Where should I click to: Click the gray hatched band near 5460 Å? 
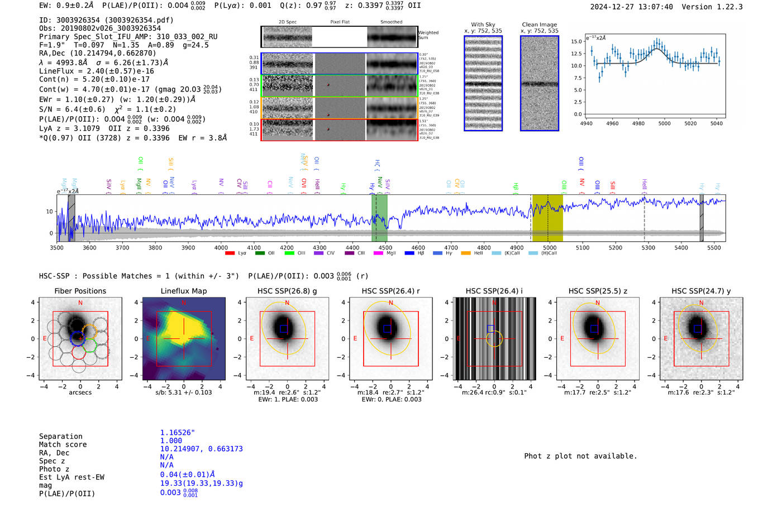coord(702,218)
